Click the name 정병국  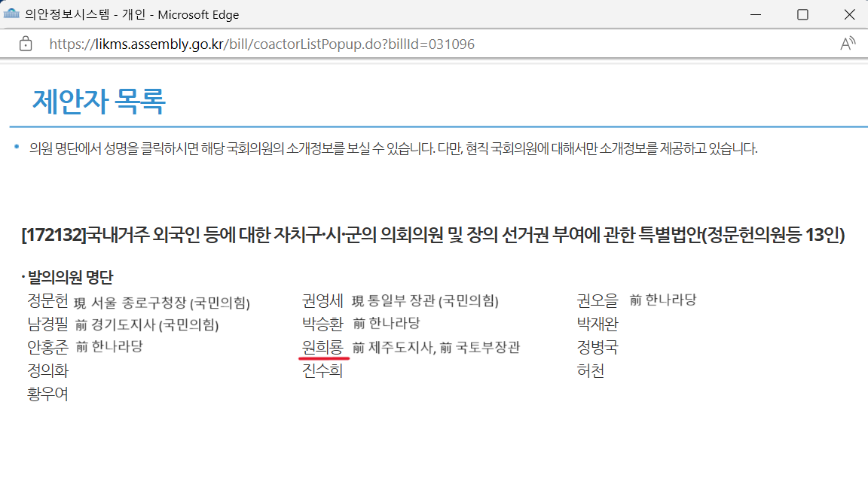coord(598,348)
